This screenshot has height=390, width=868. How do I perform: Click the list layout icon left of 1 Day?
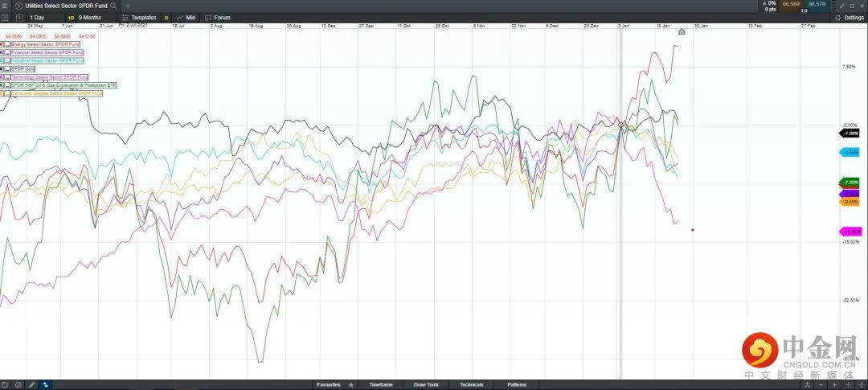5,18
